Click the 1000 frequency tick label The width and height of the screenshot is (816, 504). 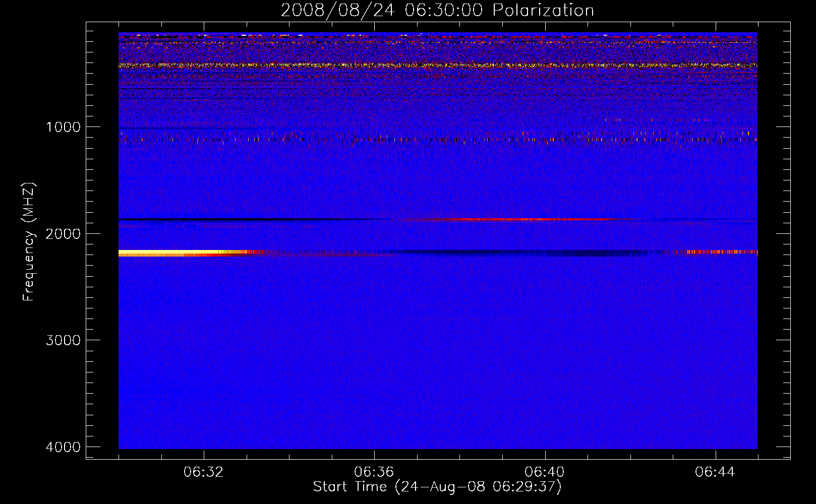coord(63,127)
